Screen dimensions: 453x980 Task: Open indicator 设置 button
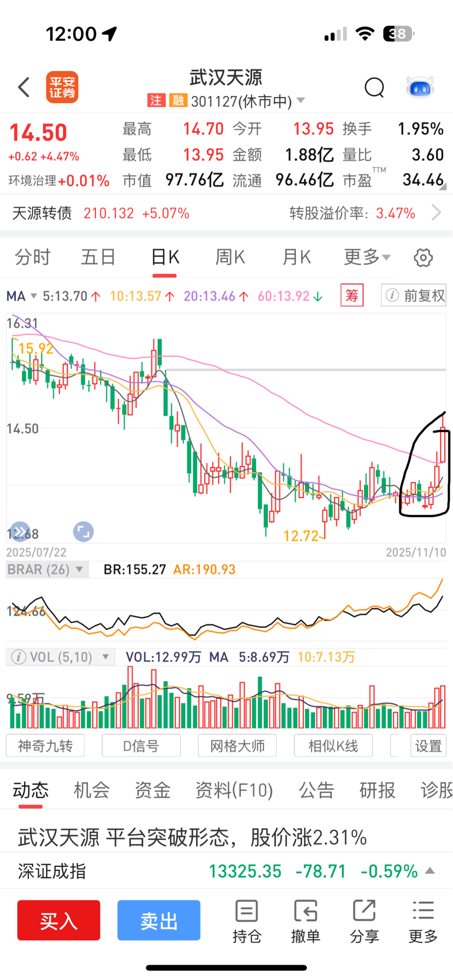428,746
